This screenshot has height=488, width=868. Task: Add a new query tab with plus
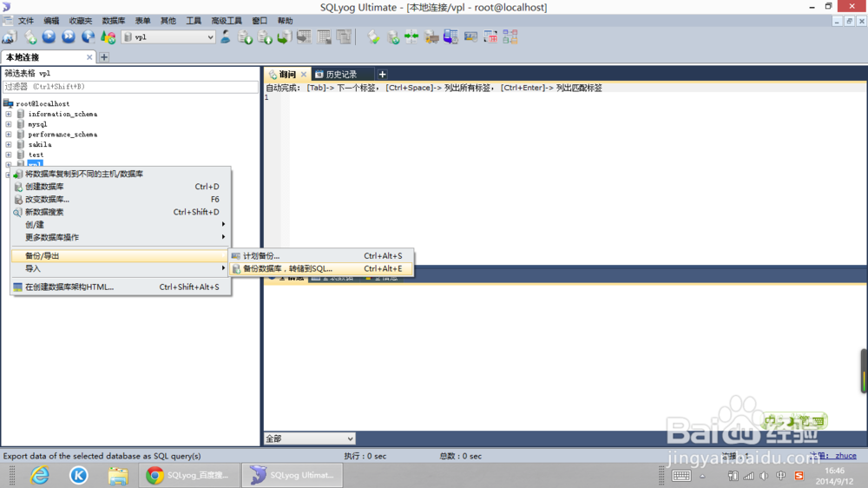[382, 74]
